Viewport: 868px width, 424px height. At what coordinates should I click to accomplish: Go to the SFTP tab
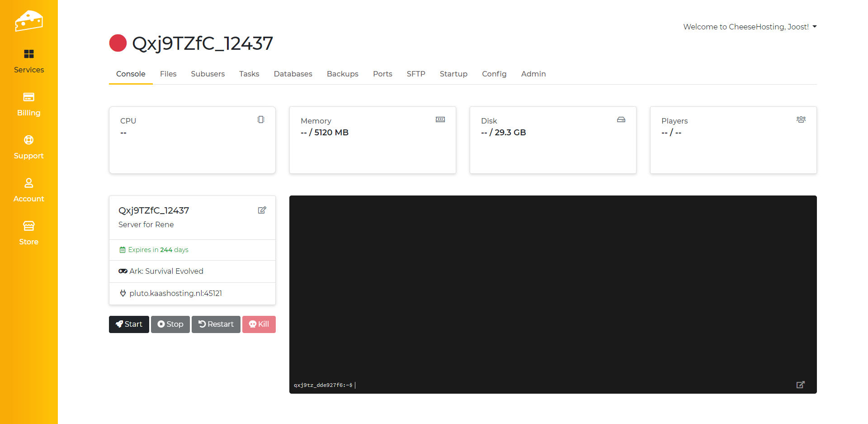coord(415,74)
